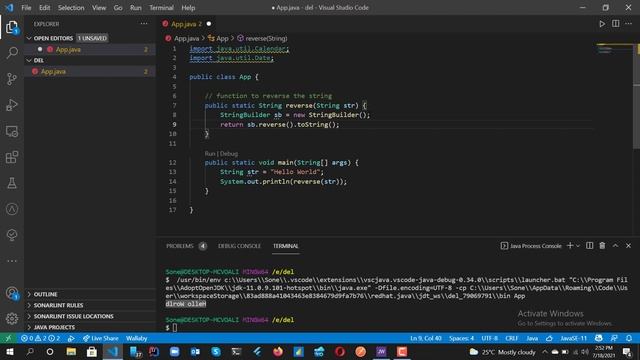The image size is (640, 360).
Task: Expand the Java Projects section
Action: pyautogui.click(x=54, y=327)
